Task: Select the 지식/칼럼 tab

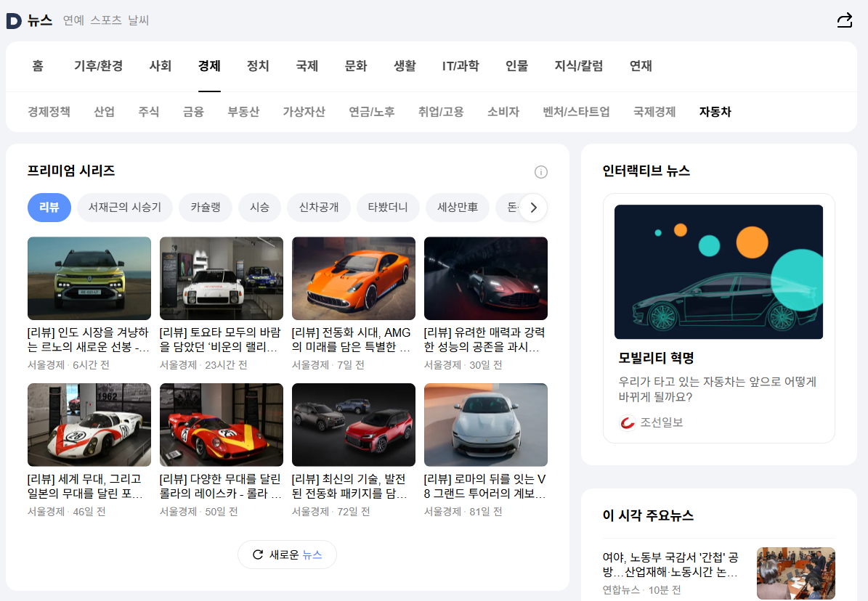Action: pos(579,66)
